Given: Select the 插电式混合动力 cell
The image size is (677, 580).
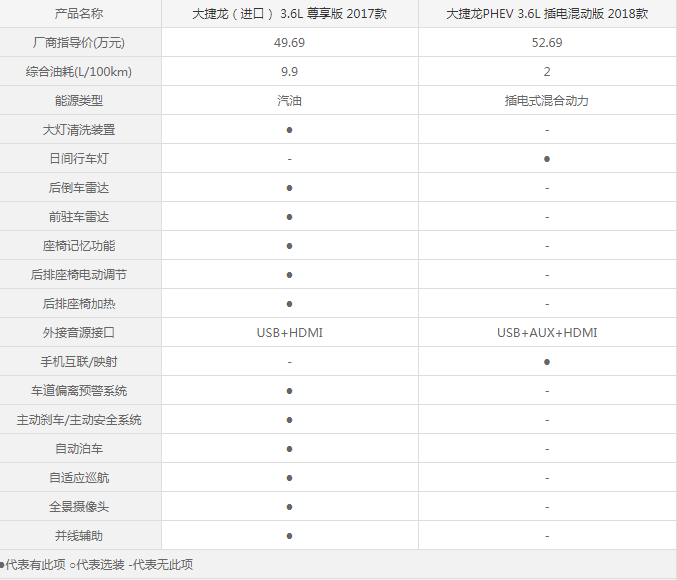Looking at the screenshot, I should tap(547, 101).
